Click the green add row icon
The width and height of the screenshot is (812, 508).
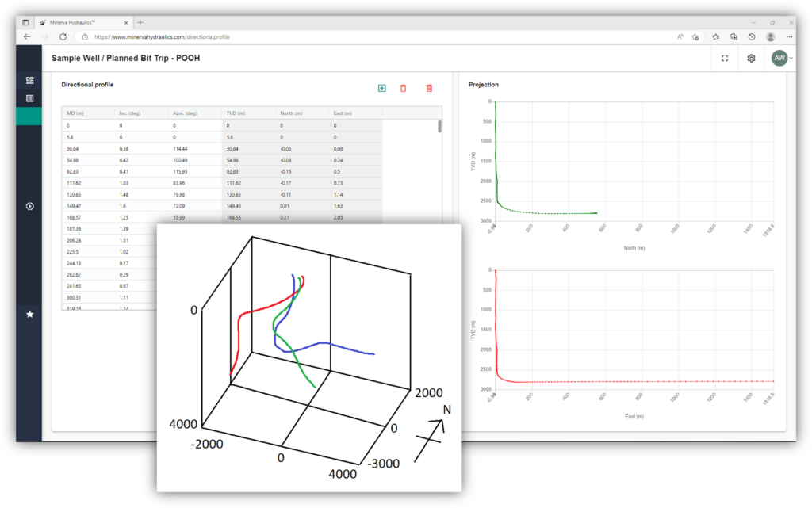pos(381,89)
